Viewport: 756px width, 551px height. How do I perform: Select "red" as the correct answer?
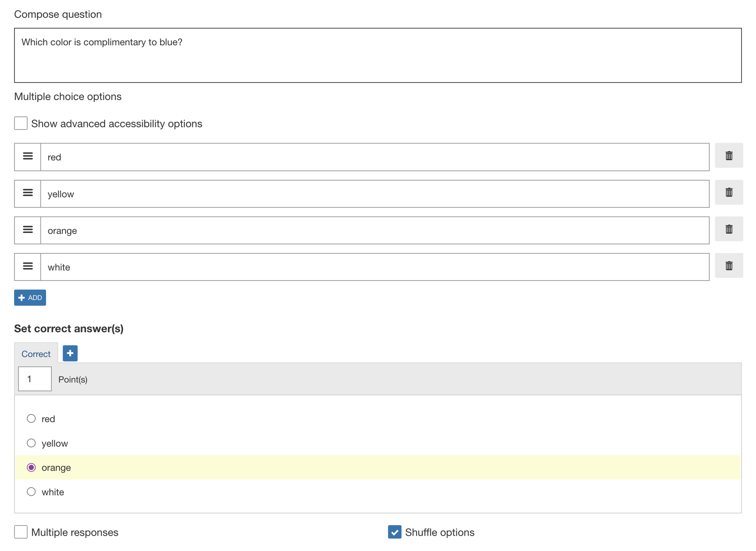(x=31, y=419)
